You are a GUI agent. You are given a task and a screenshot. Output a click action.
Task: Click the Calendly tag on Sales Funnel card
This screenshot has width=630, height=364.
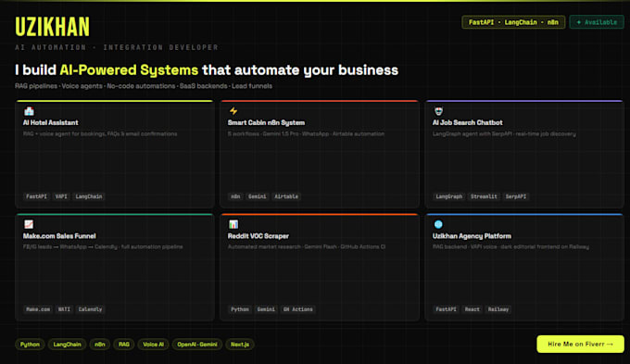[x=90, y=309]
